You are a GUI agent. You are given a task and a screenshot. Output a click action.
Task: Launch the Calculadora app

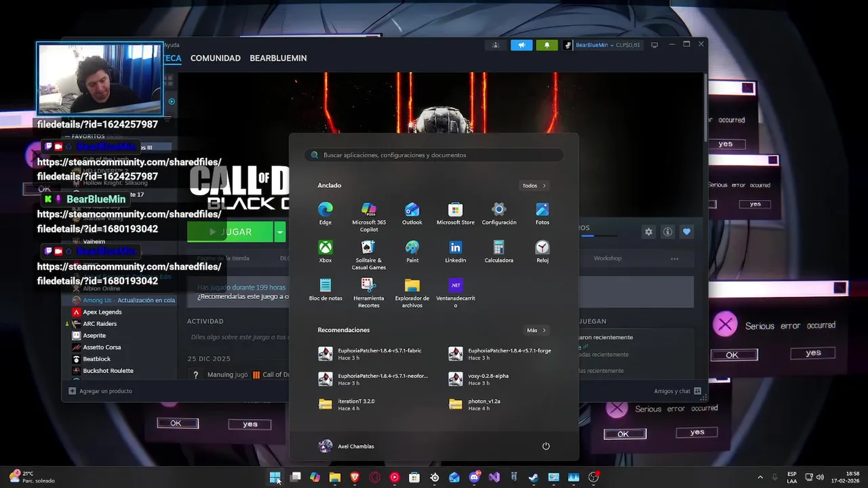499,252
